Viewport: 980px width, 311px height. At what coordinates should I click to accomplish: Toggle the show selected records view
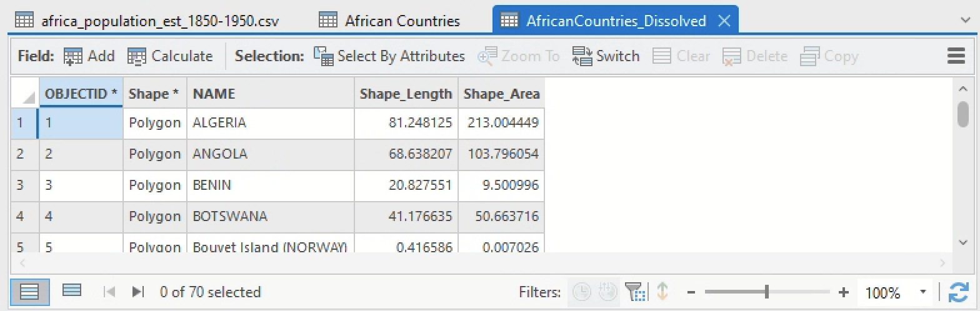pyautogui.click(x=72, y=291)
